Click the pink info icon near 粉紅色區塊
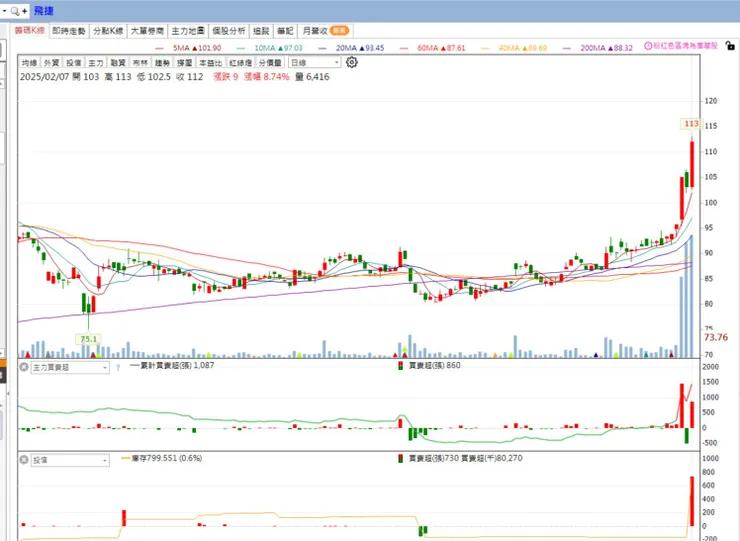Viewport: 740px width, 541px height. pos(648,46)
